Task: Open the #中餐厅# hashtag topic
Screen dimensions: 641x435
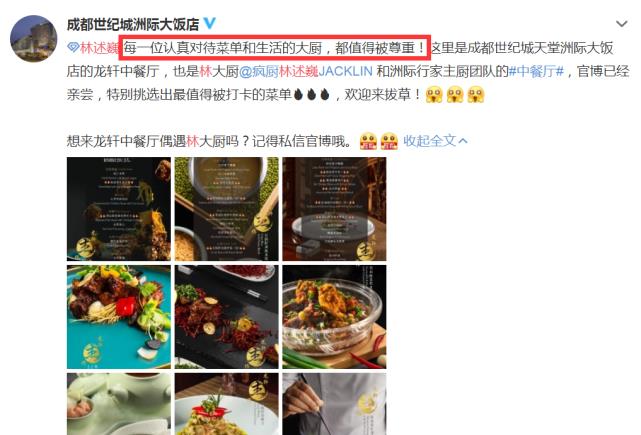Action: [536, 72]
